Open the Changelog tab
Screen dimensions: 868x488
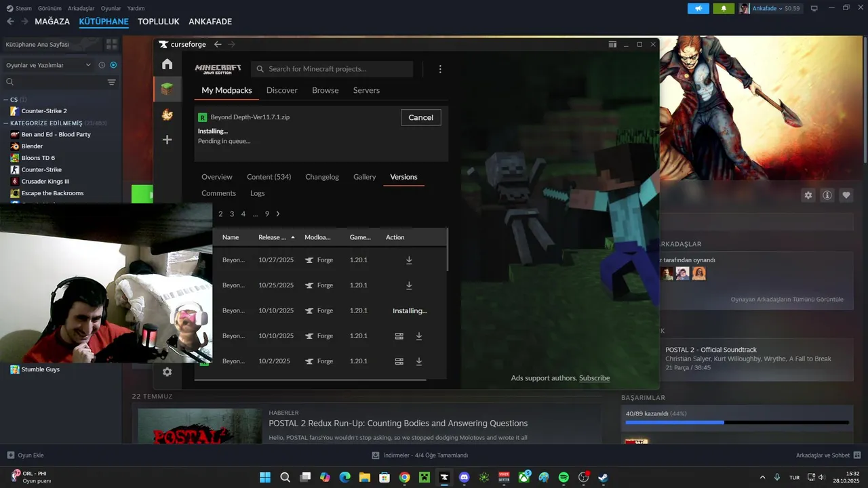(322, 177)
